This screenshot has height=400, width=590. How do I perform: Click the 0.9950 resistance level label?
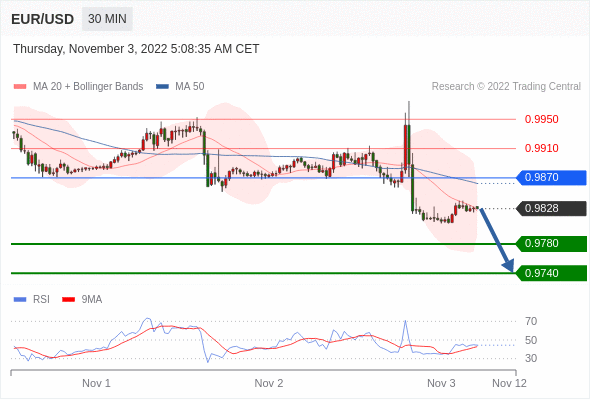[x=541, y=119]
